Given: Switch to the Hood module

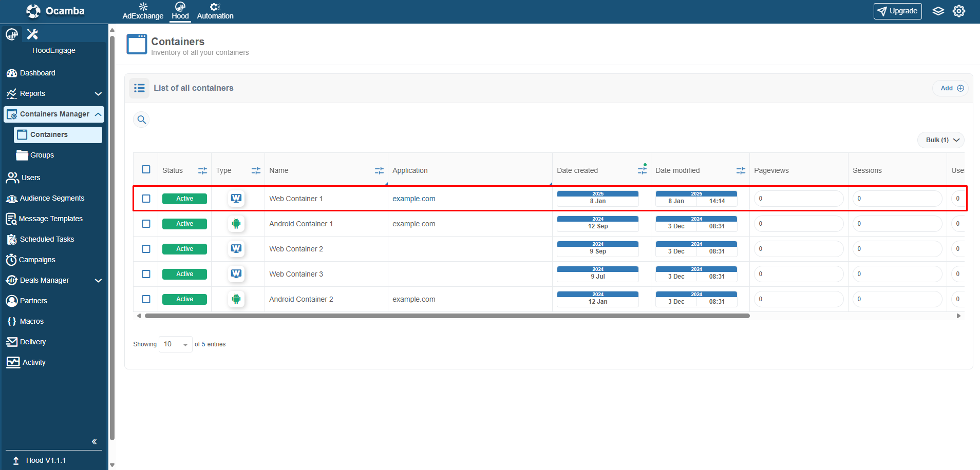Looking at the screenshot, I should (x=180, y=11).
